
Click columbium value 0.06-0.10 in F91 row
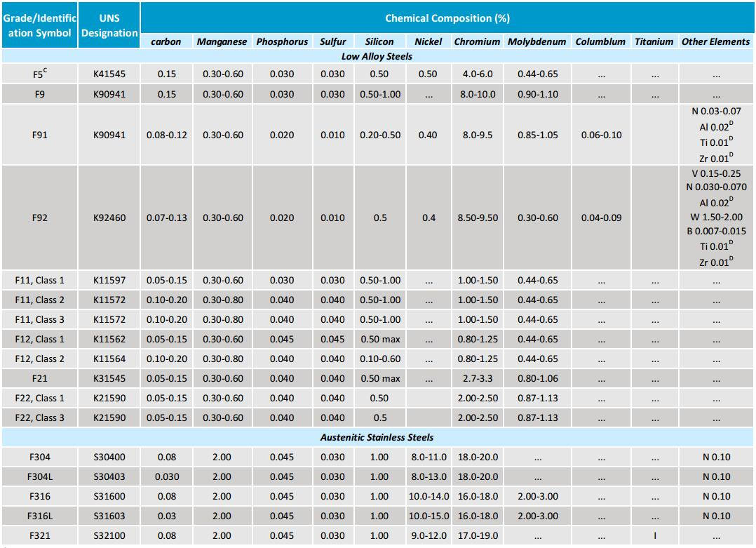(600, 135)
